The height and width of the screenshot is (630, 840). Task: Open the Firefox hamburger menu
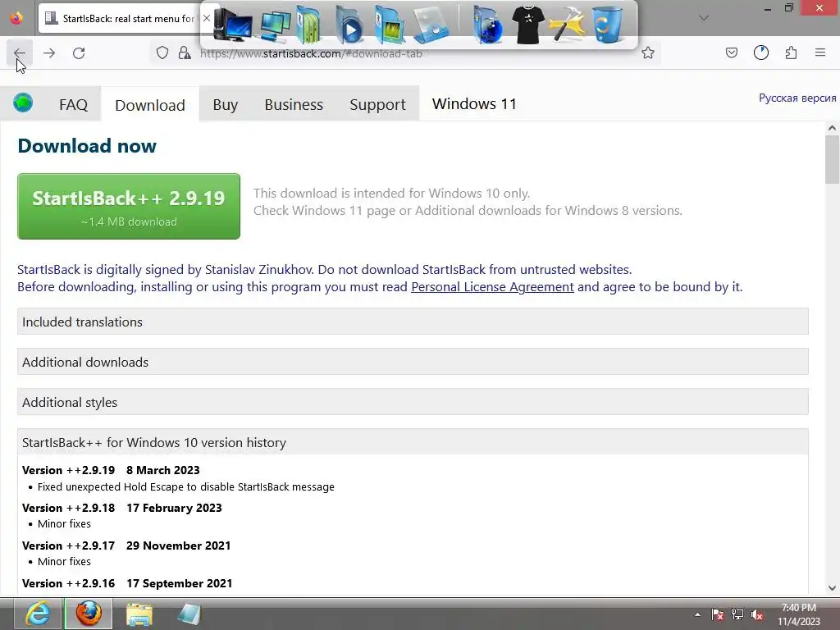coord(820,52)
